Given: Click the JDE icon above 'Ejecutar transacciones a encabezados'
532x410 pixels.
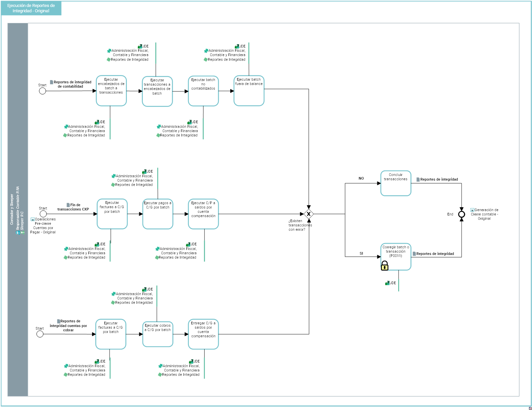Looking at the screenshot, I should click(140, 46).
